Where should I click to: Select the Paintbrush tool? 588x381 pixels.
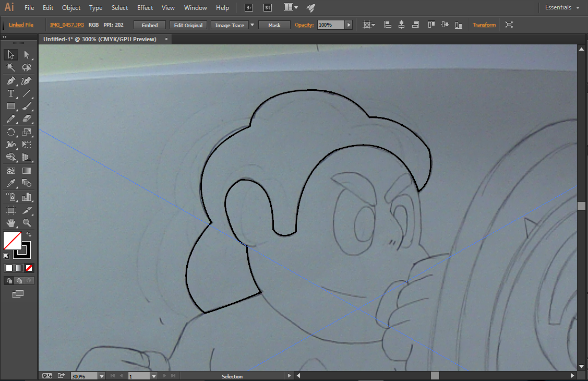27,106
